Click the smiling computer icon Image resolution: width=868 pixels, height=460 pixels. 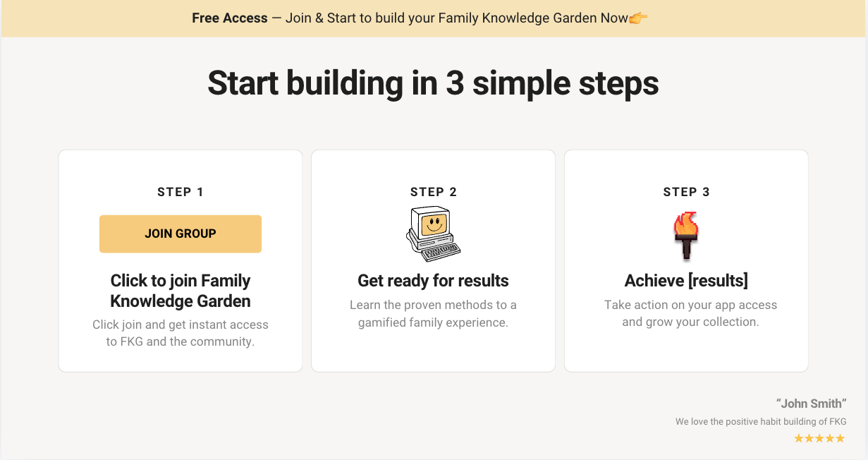[x=433, y=234]
